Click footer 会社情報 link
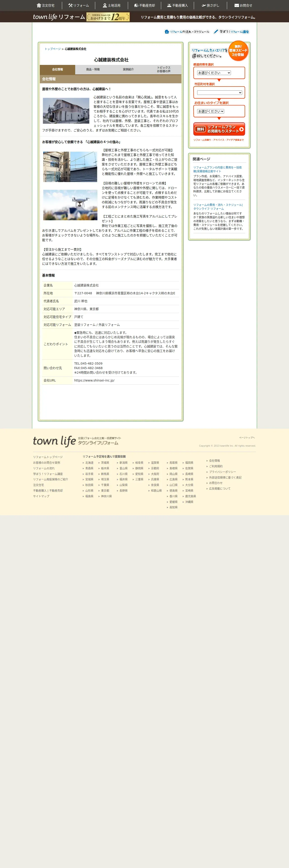Viewport: 289px width, 868px height. click(x=214, y=461)
